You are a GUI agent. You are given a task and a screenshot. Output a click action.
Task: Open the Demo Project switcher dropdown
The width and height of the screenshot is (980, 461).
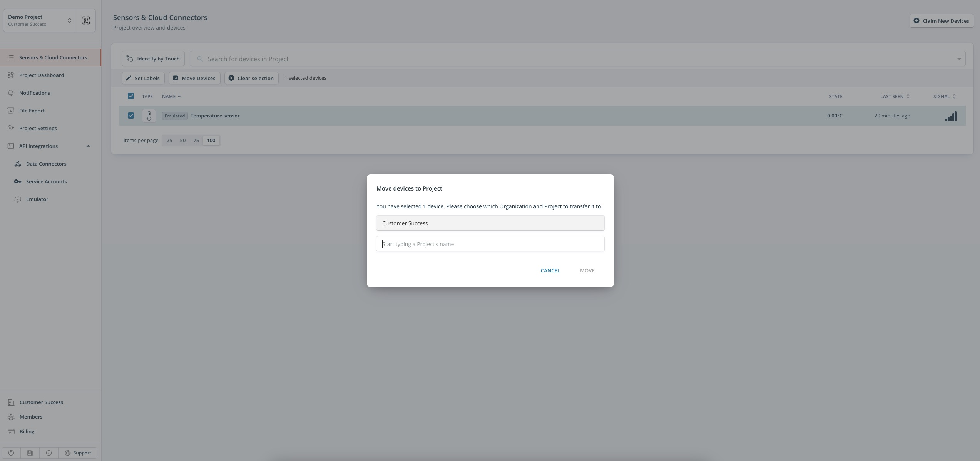coord(40,20)
